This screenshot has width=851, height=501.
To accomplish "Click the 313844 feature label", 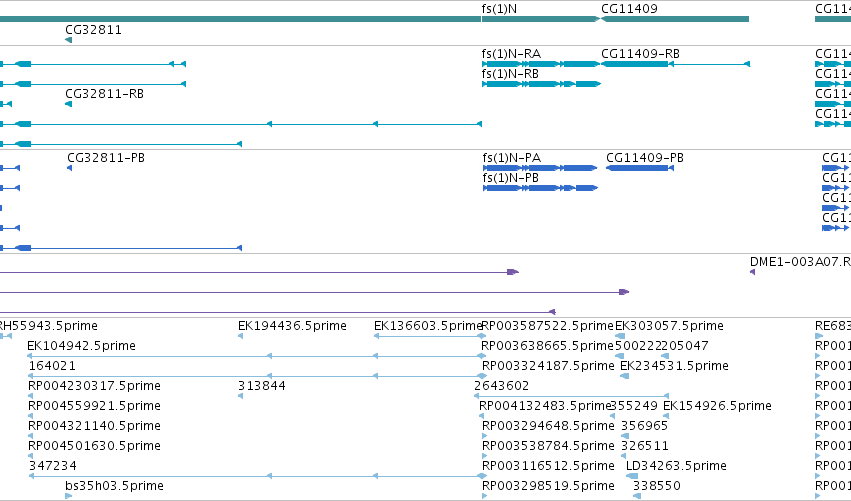I will (x=262, y=386).
